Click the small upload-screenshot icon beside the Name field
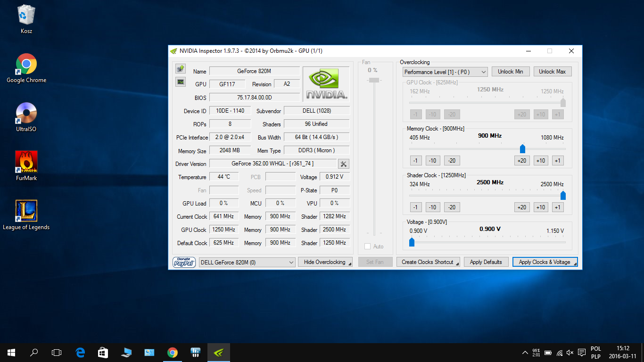644x362 pixels. (x=180, y=69)
